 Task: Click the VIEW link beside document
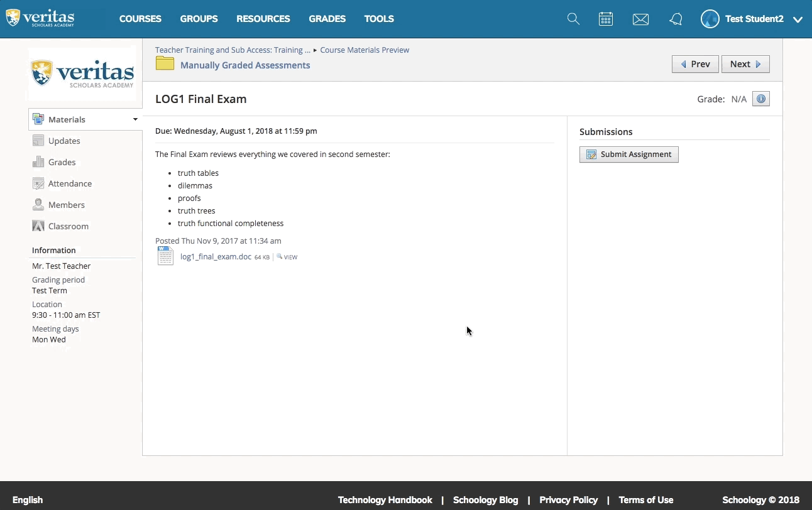click(x=287, y=257)
